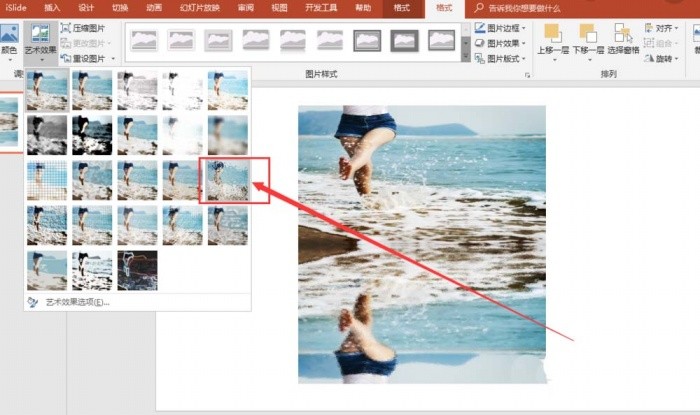The width and height of the screenshot is (700, 415).
Task: Click the 上移一层 bring forward icon
Action: [x=553, y=42]
